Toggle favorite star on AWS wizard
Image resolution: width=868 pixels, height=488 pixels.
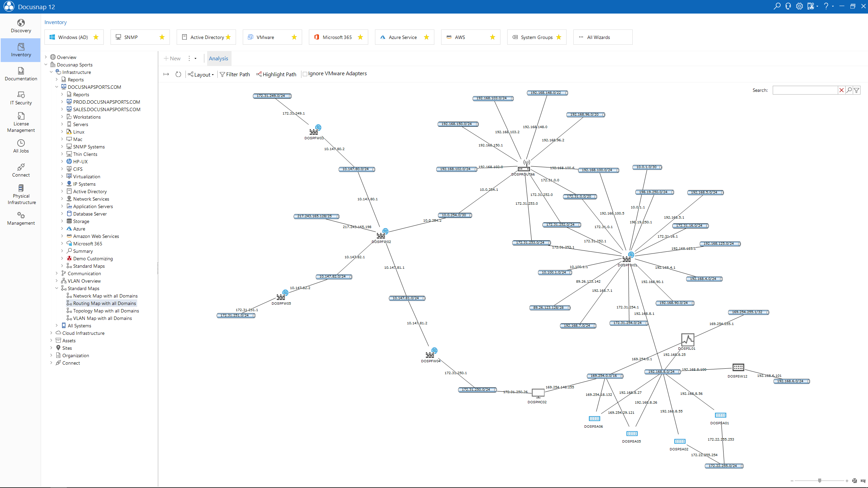pos(493,37)
